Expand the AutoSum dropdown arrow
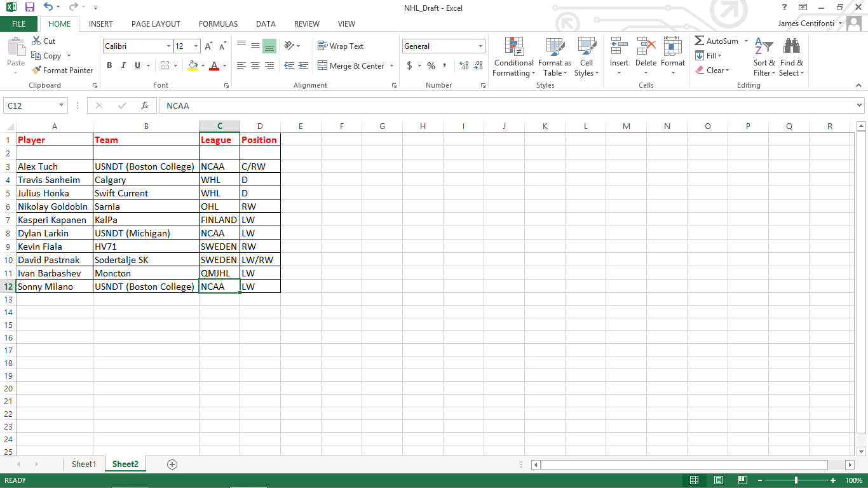Viewport: 868px width, 488px height. point(746,41)
